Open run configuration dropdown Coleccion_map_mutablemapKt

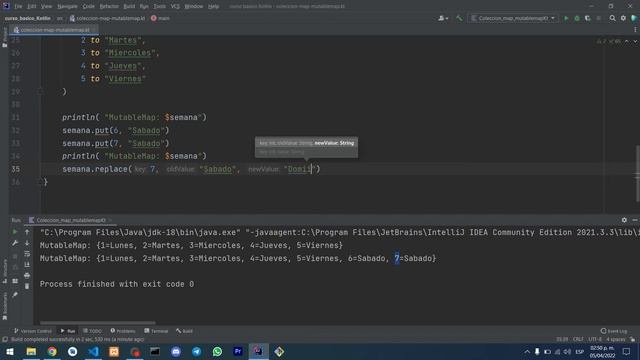click(513, 18)
